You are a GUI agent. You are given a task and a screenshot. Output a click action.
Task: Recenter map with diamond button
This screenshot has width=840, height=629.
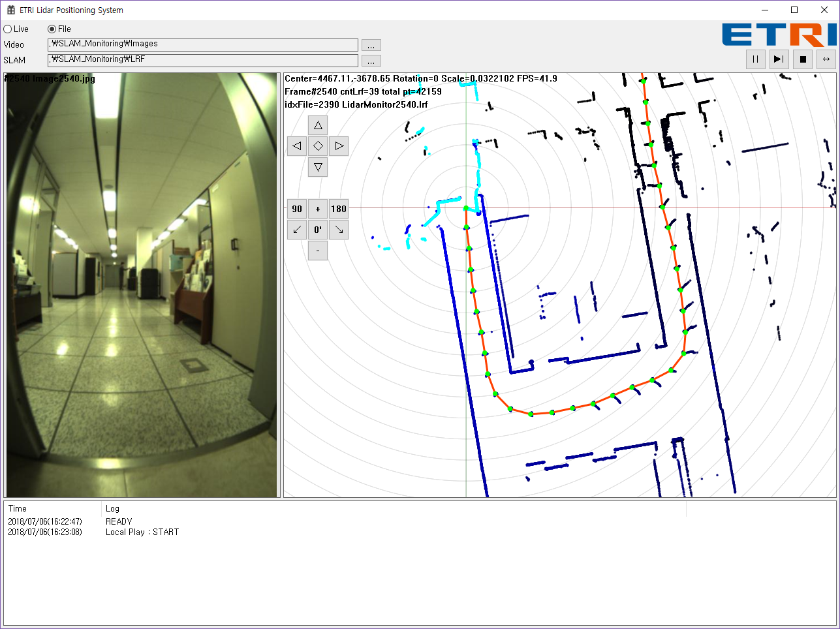pos(318,146)
